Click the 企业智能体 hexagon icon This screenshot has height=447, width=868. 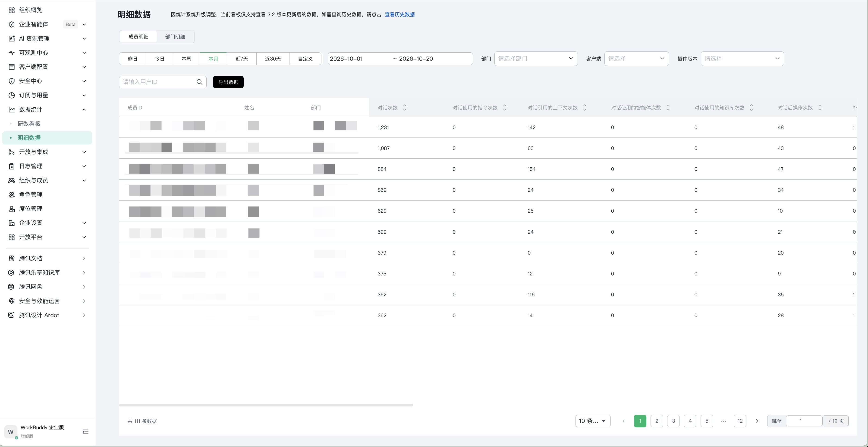pos(11,24)
